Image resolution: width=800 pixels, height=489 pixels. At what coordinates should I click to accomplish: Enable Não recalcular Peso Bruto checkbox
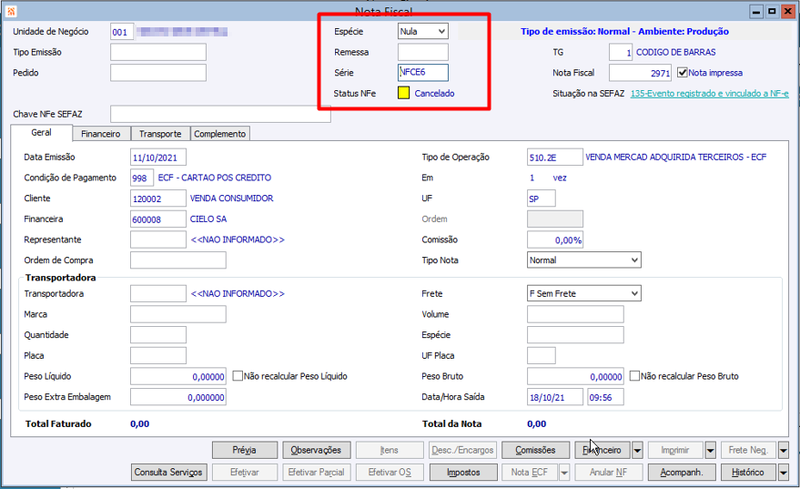click(634, 376)
